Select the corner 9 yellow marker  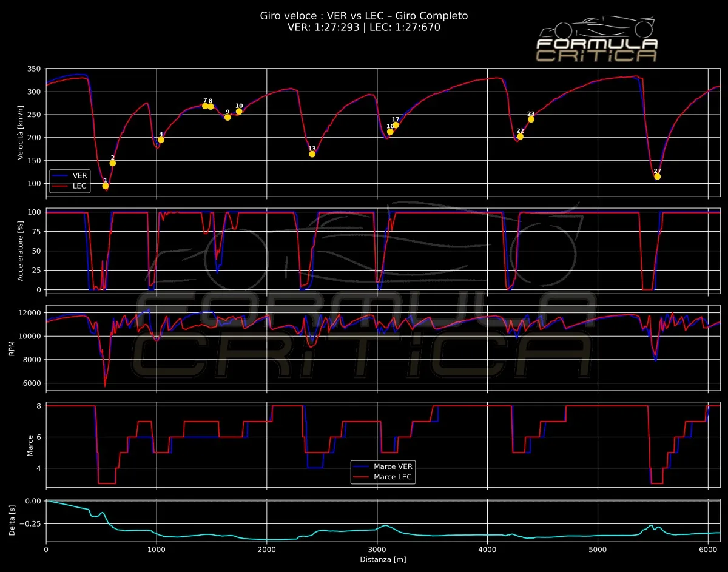coord(227,117)
